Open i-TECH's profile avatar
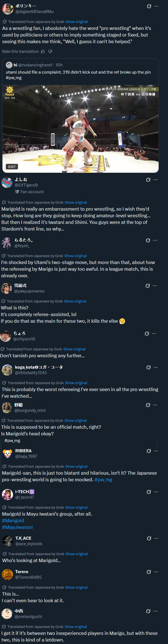The width and height of the screenshot is (168, 644). (7, 495)
